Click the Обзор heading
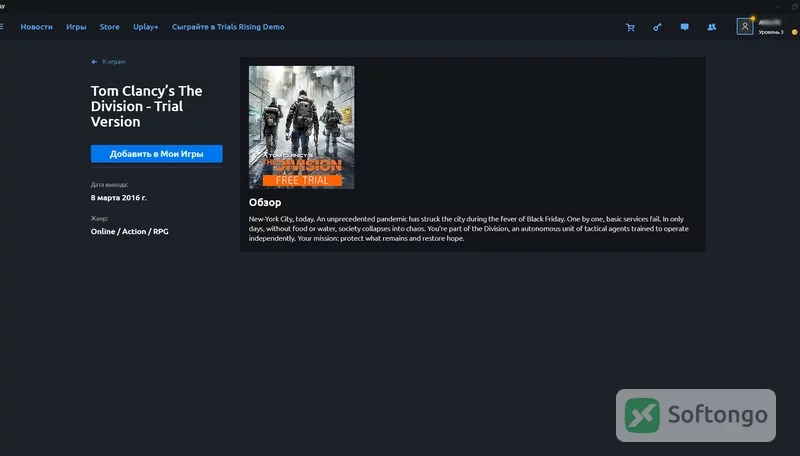 click(x=265, y=202)
